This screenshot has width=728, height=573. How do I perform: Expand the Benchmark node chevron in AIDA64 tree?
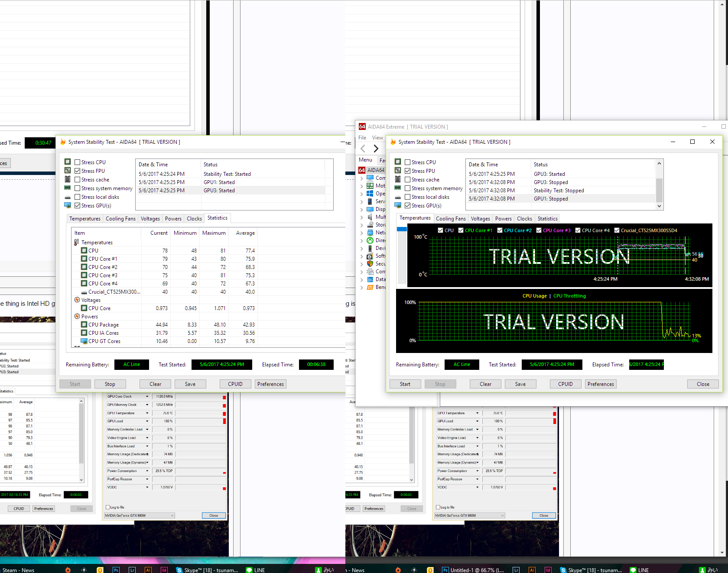click(362, 287)
